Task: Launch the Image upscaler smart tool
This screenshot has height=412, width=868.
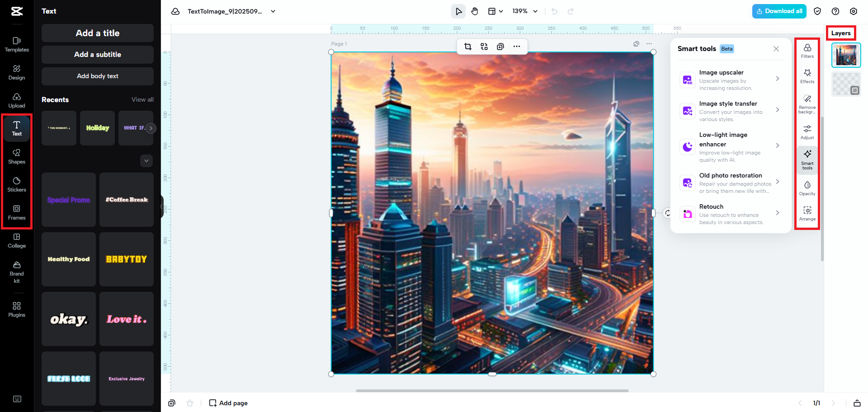Action: click(x=729, y=80)
